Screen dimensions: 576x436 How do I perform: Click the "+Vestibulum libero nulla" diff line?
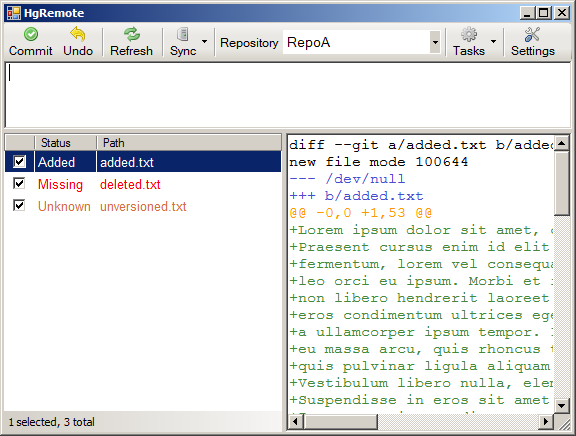[421, 383]
